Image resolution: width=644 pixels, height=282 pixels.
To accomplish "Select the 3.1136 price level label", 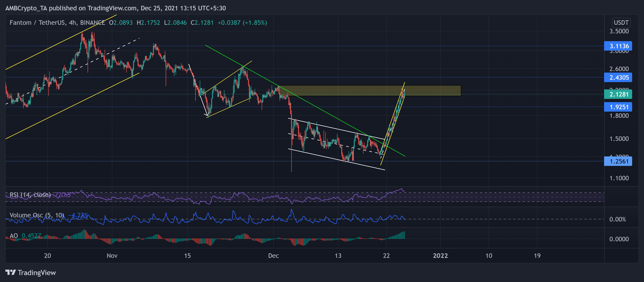I will [618, 46].
